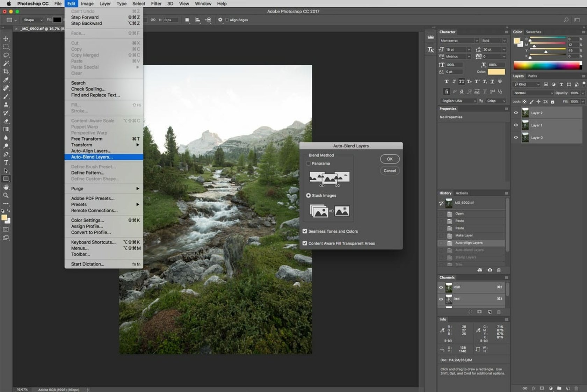
Task: Click the Underline icon in Character panel
Action: [492, 82]
